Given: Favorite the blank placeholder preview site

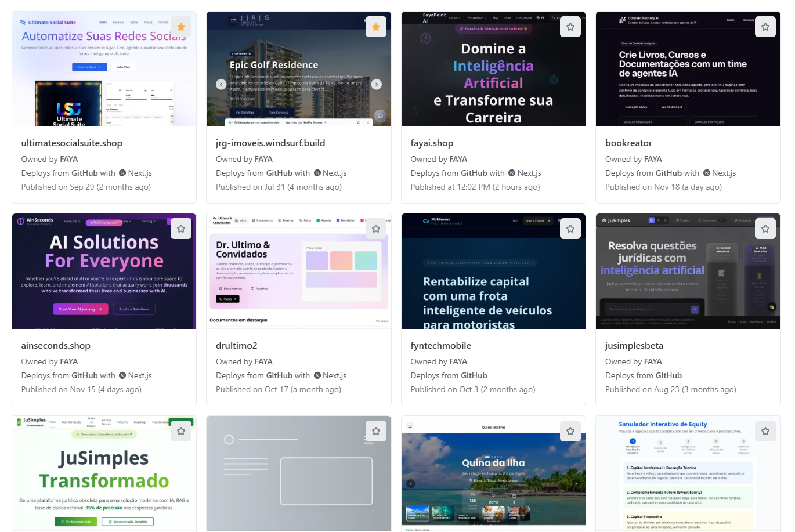Looking at the screenshot, I should (376, 431).
